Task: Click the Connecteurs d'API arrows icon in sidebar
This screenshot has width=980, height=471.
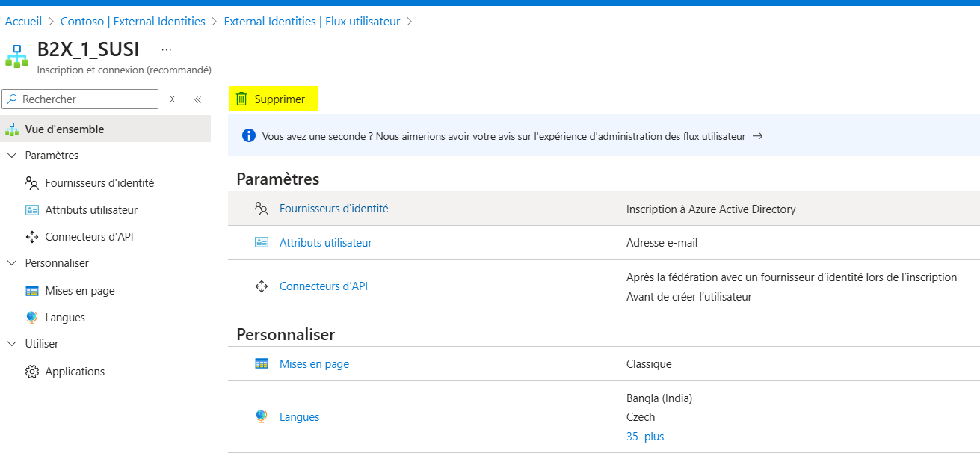Action: pyautogui.click(x=31, y=237)
